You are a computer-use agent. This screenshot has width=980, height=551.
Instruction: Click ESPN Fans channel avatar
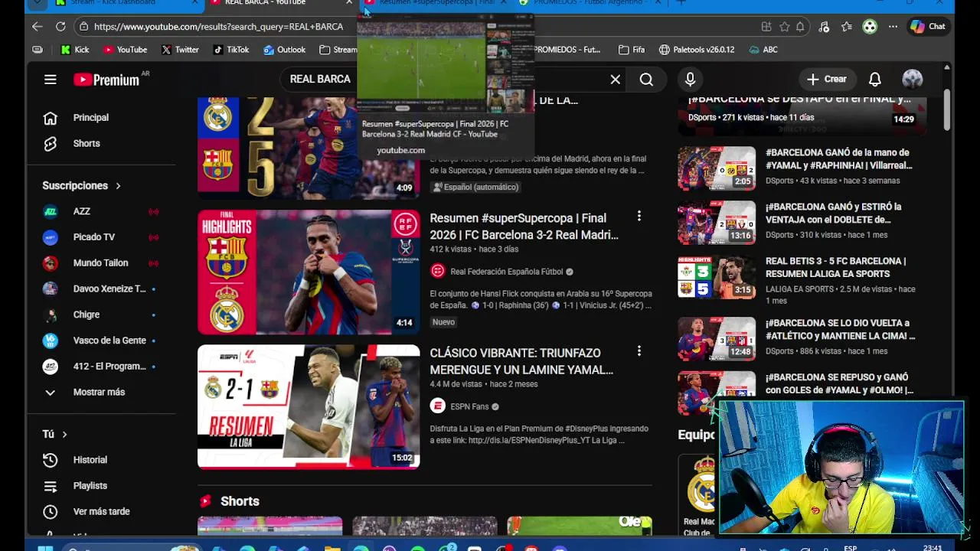(437, 406)
